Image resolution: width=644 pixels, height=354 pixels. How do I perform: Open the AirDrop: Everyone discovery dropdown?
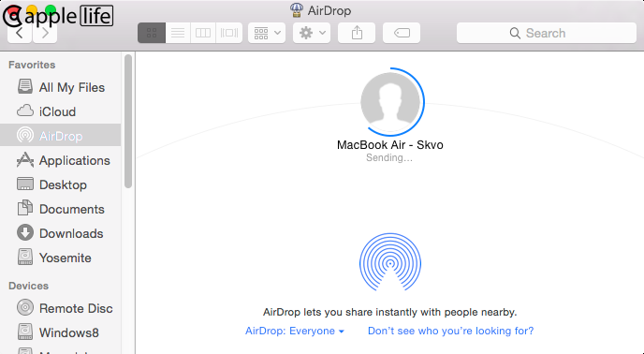(x=295, y=331)
